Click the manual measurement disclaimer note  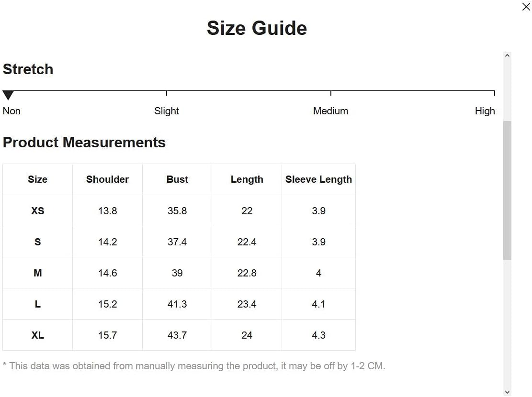[194, 366]
